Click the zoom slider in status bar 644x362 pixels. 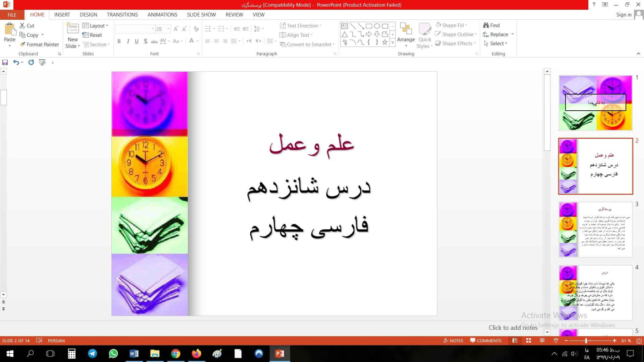click(x=586, y=341)
